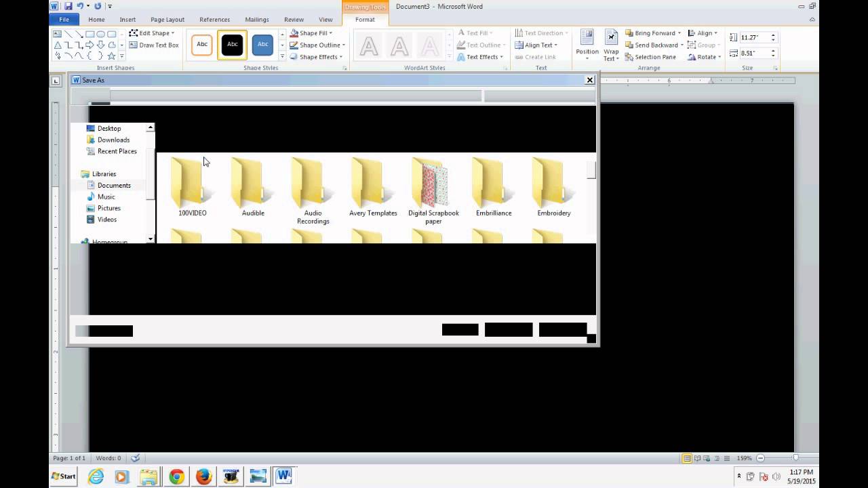Viewport: 868px width, 488px height.
Task: Switch to the View tab
Action: [x=325, y=20]
